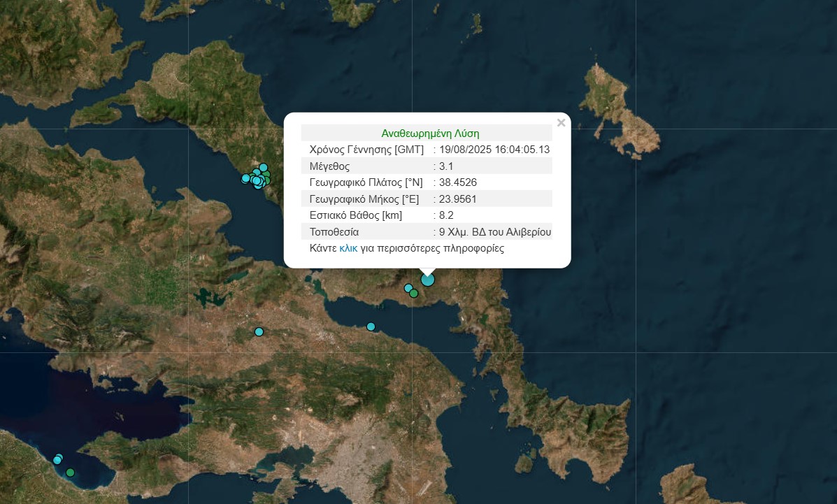Click the 'Αναθεωρημένη Λύση' popup header

[430, 134]
